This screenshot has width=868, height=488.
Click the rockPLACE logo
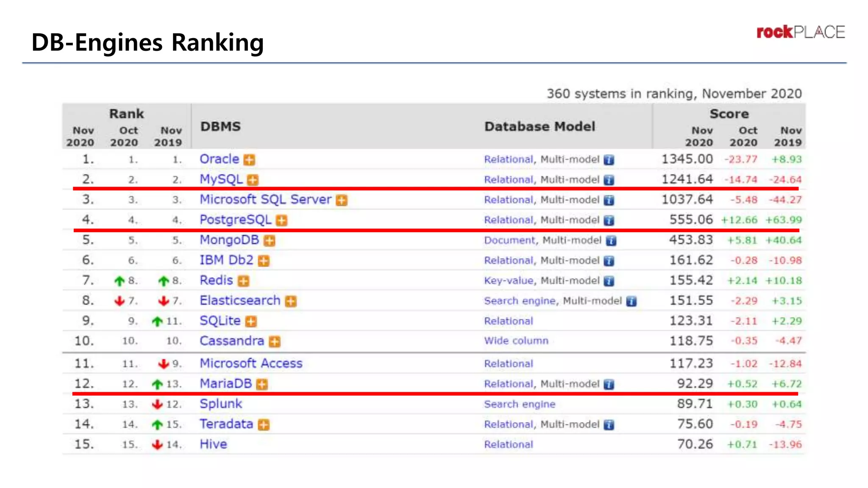pos(801,32)
